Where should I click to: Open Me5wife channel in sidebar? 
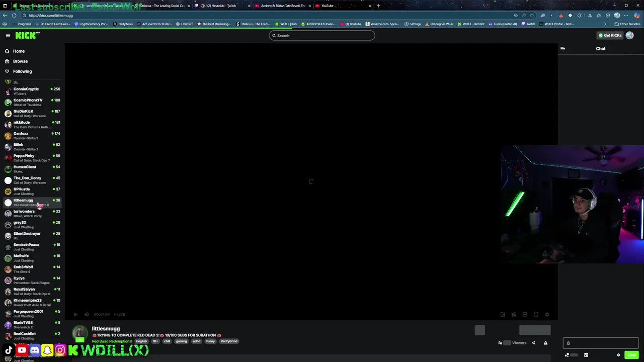(x=32, y=257)
